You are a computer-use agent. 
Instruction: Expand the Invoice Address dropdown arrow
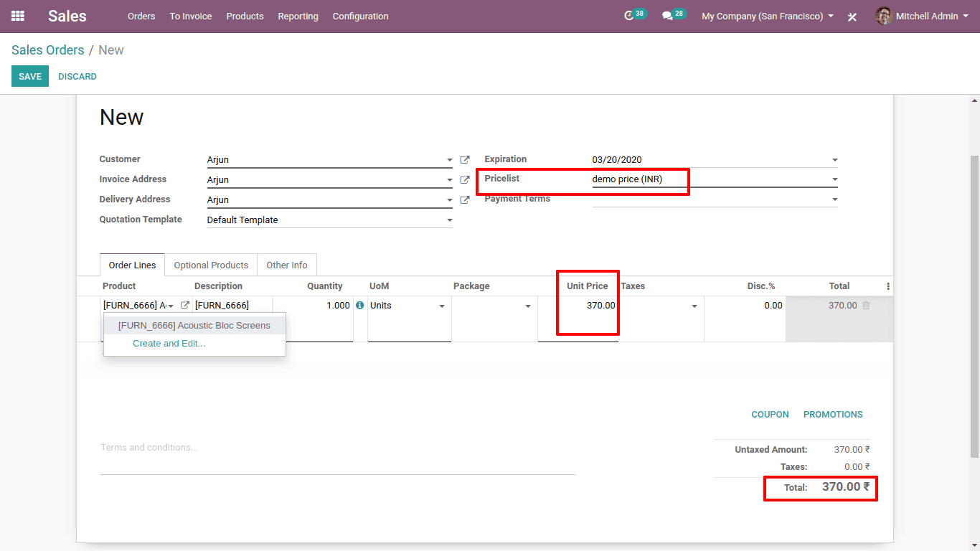(x=450, y=181)
